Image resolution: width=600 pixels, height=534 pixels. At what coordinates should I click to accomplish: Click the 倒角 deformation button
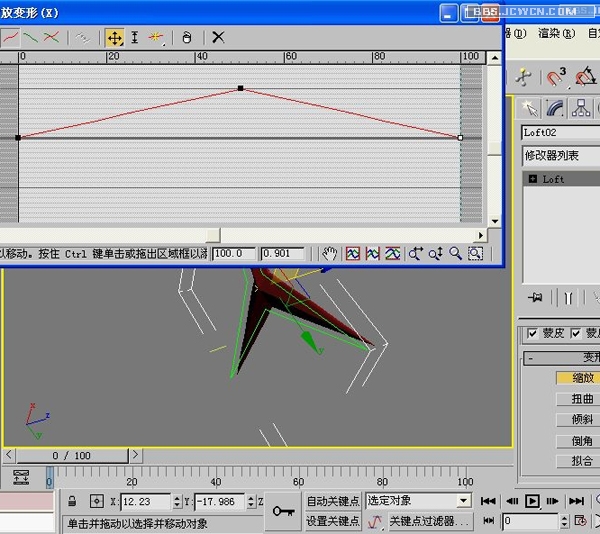pos(579,441)
